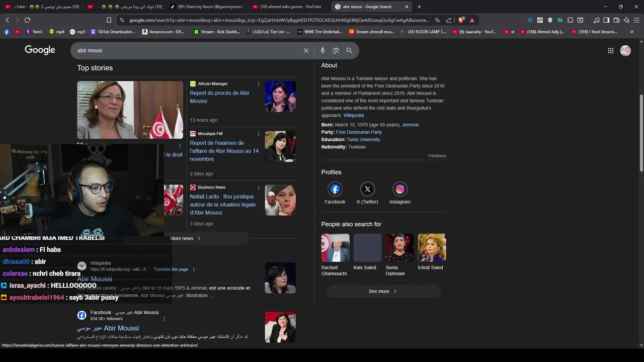Open the Brave Shields lion icon
644x362 pixels.
pos(461,20)
